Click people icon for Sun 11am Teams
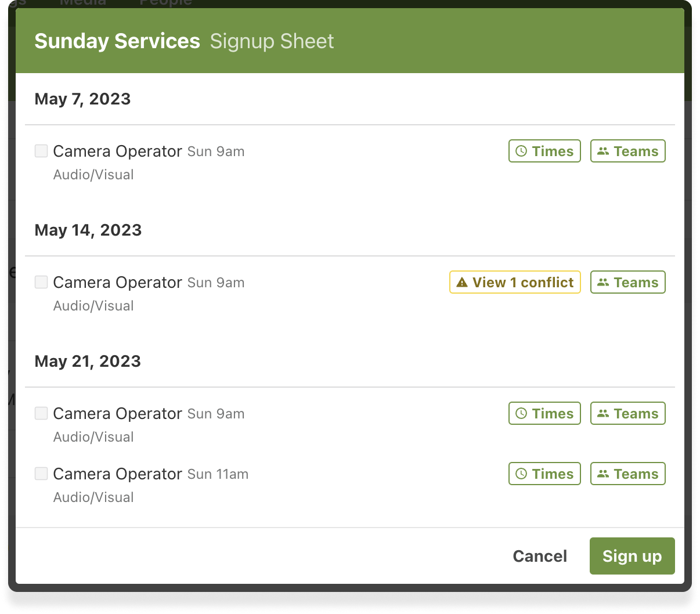Image resolution: width=700 pixels, height=614 pixels. click(603, 474)
